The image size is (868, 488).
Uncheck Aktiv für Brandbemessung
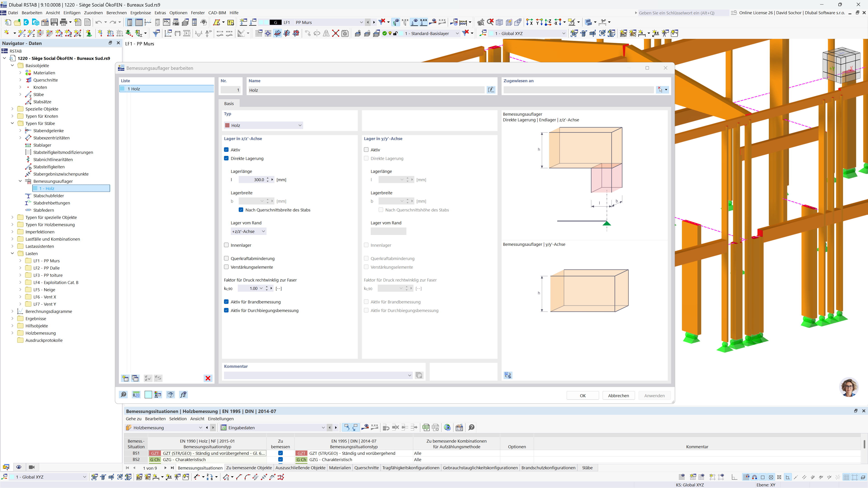click(x=226, y=302)
